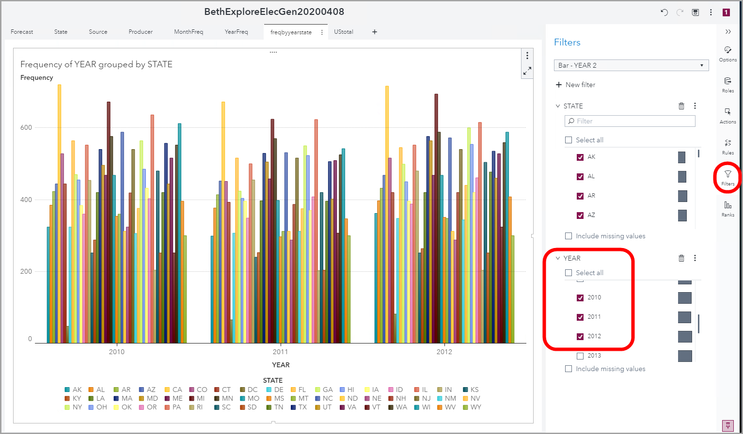Viewport: 743px width, 434px height.
Task: Open the Bar - YEAR 2 object dropdown
Action: pyautogui.click(x=631, y=65)
